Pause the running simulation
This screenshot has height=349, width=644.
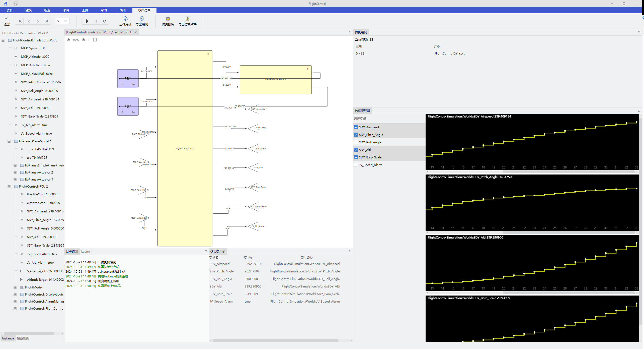coord(96,21)
